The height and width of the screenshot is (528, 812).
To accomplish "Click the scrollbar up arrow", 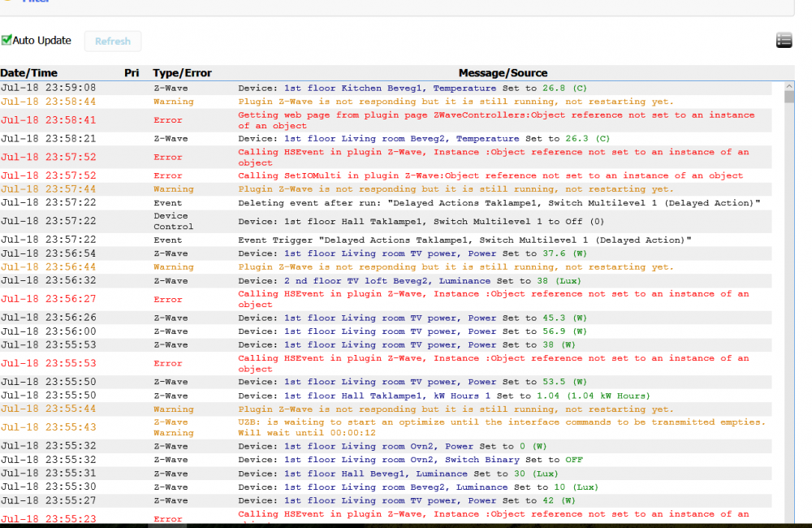I will coord(789,85).
